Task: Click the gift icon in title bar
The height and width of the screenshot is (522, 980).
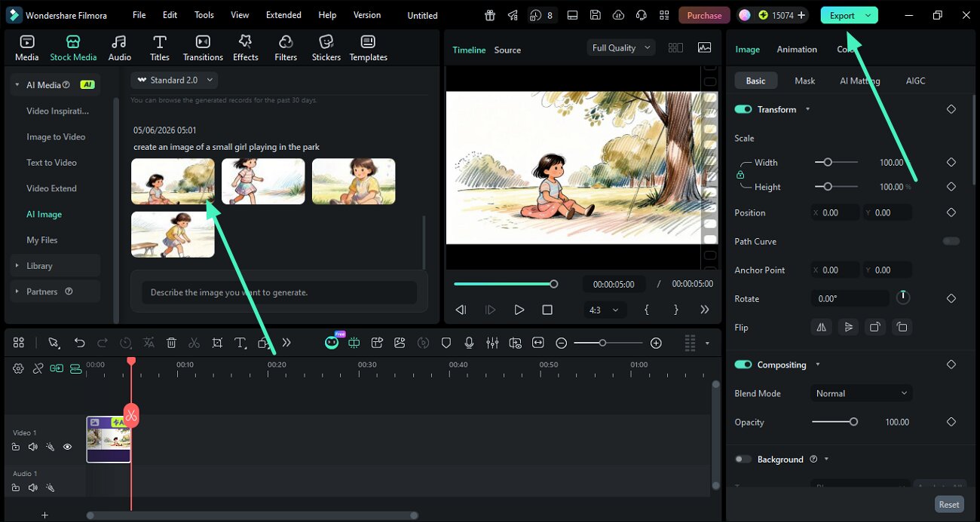Action: (x=490, y=15)
